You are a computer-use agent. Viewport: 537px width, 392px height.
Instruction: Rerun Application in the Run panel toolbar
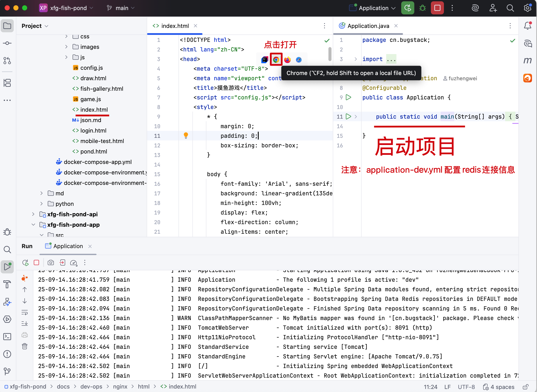tap(25, 263)
